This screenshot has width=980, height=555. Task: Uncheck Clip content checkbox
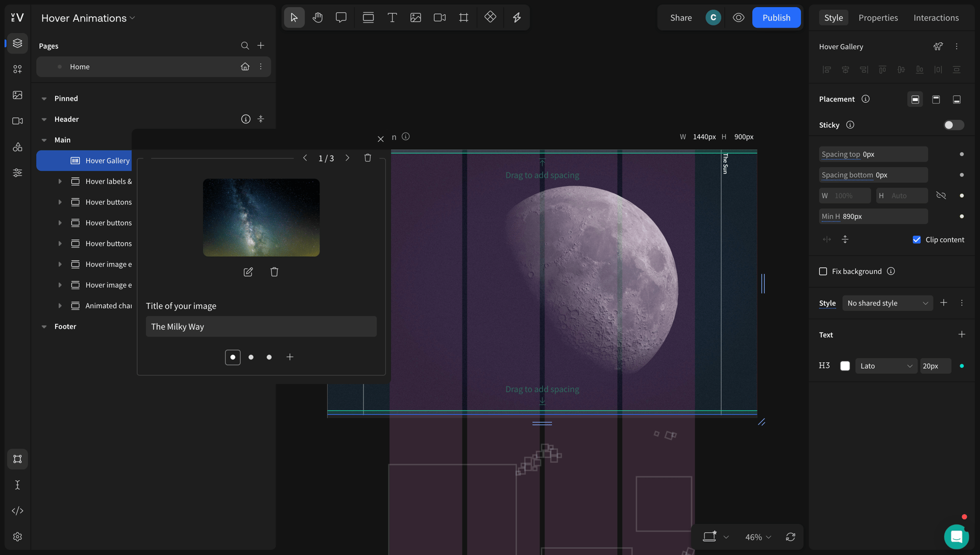(x=917, y=240)
